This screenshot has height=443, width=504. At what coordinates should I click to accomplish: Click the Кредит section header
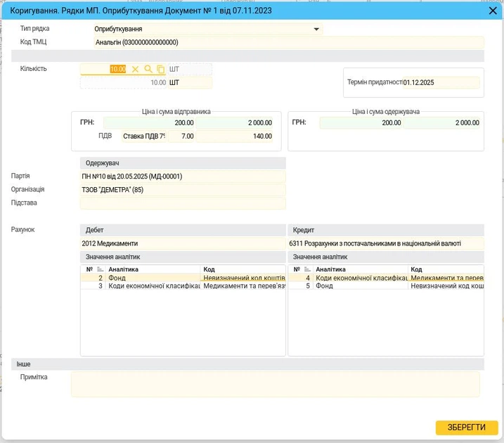(386, 230)
